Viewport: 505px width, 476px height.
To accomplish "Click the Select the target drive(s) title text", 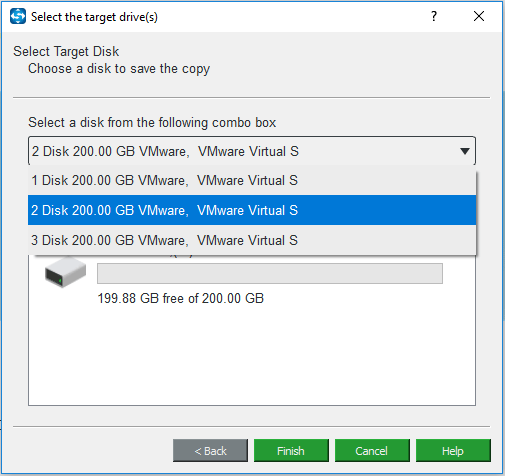I will (x=94, y=17).
